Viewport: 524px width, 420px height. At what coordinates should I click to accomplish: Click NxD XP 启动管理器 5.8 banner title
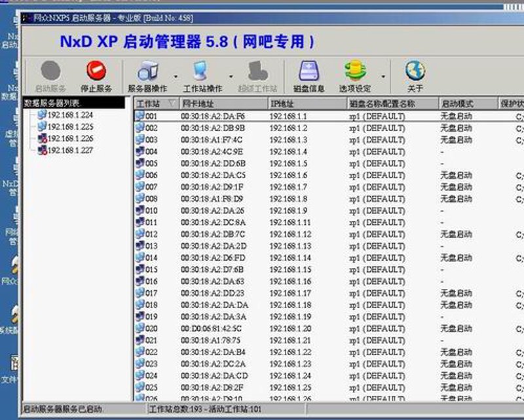pyautogui.click(x=187, y=42)
